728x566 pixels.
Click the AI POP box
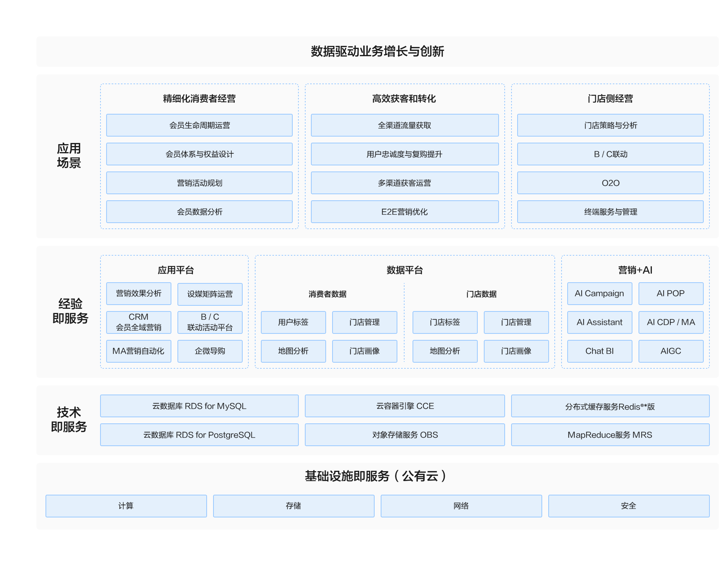point(671,294)
